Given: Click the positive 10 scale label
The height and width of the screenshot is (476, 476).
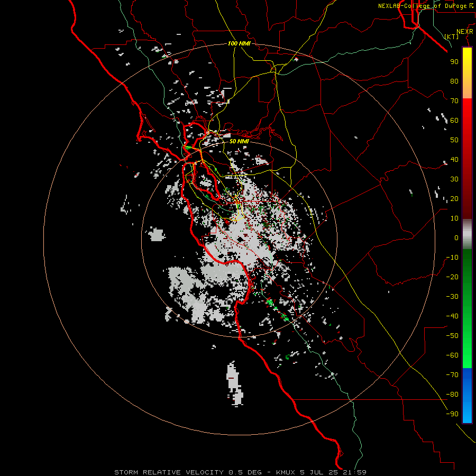Looking at the screenshot, I should pyautogui.click(x=454, y=218).
